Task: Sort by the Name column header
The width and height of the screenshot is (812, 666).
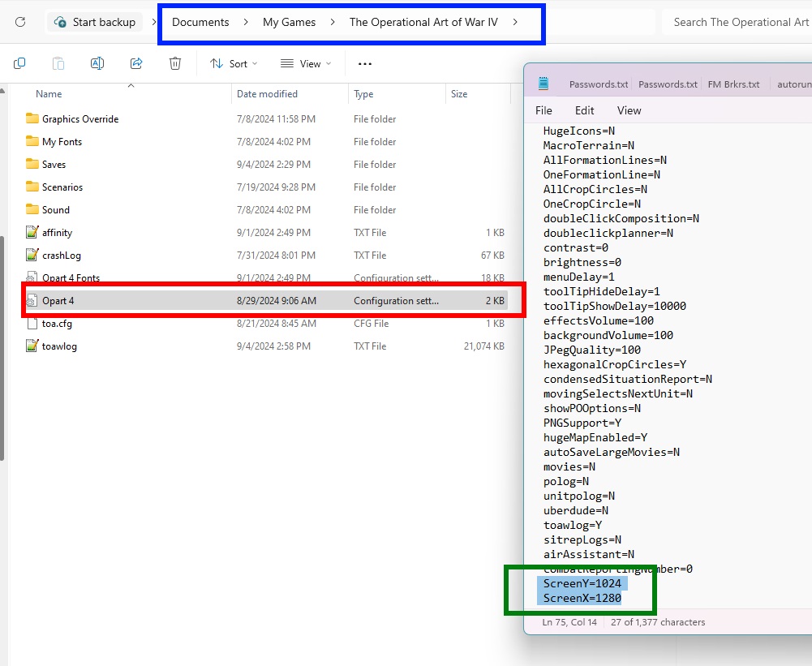Action: (49, 94)
